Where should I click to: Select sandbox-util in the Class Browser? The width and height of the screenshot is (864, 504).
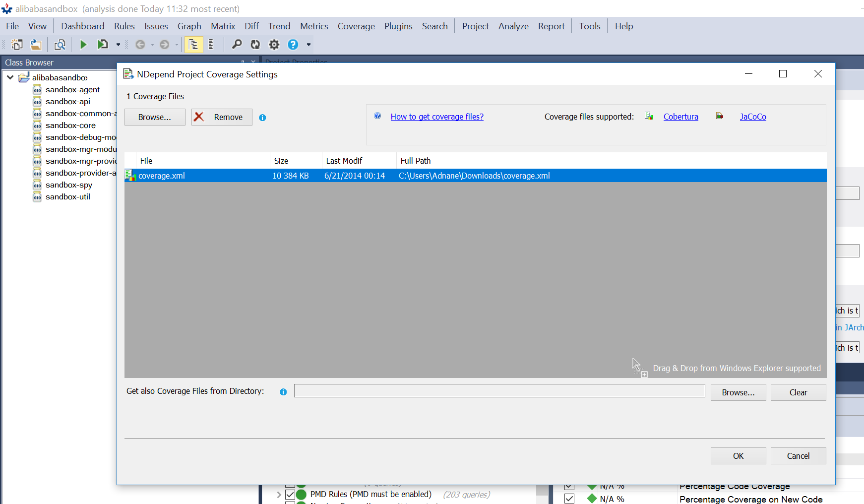[x=68, y=197]
